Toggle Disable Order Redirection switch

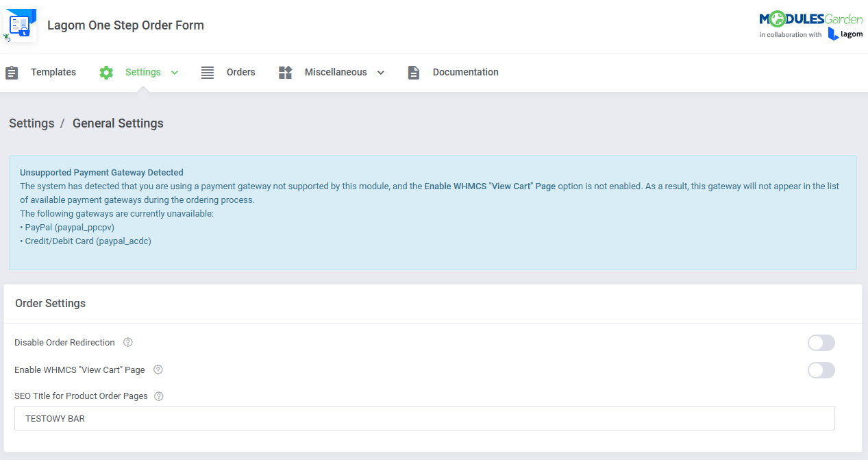[821, 343]
